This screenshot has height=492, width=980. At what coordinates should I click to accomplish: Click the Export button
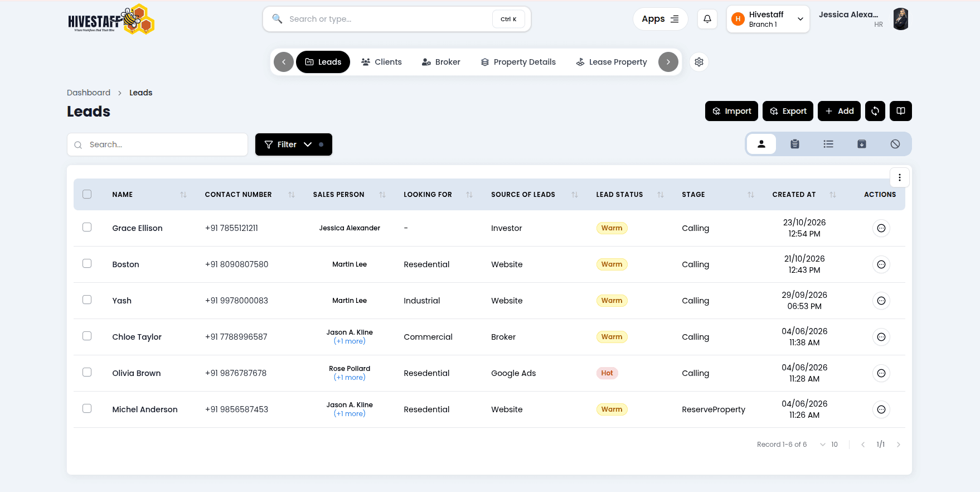point(788,111)
